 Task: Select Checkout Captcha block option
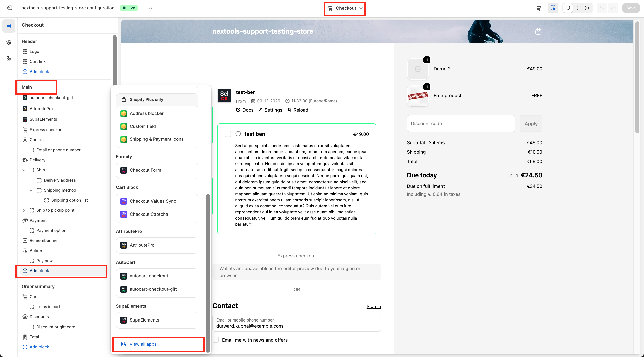(x=149, y=214)
